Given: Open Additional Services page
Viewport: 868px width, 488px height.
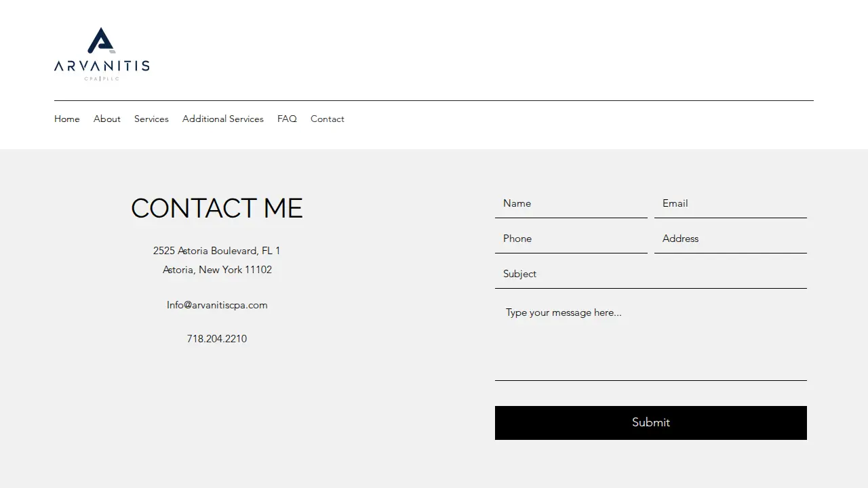Looking at the screenshot, I should [223, 119].
